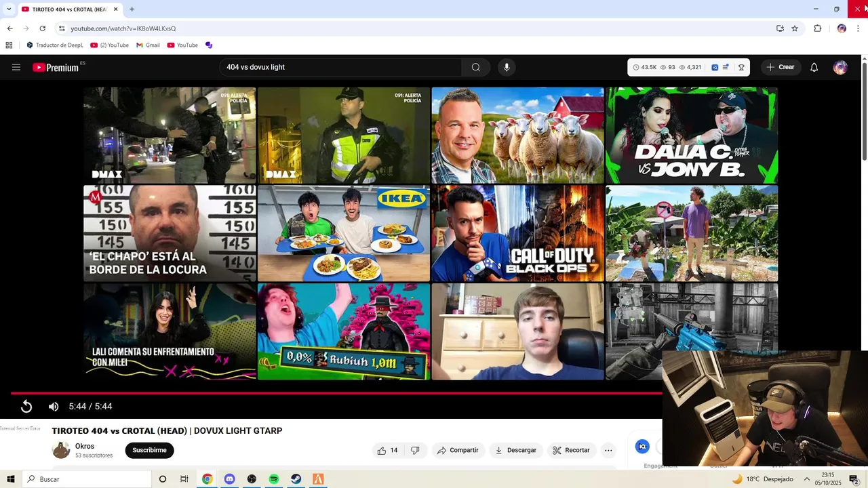The width and height of the screenshot is (868, 488).
Task: Click the taskbar Buscar search box
Action: (x=87, y=479)
